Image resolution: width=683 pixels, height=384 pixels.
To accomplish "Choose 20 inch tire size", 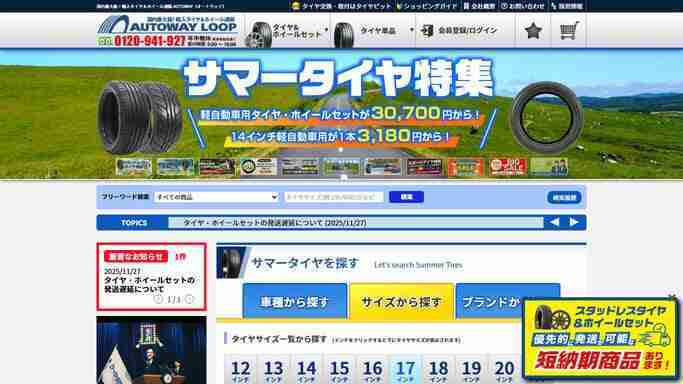I will click(x=504, y=369).
